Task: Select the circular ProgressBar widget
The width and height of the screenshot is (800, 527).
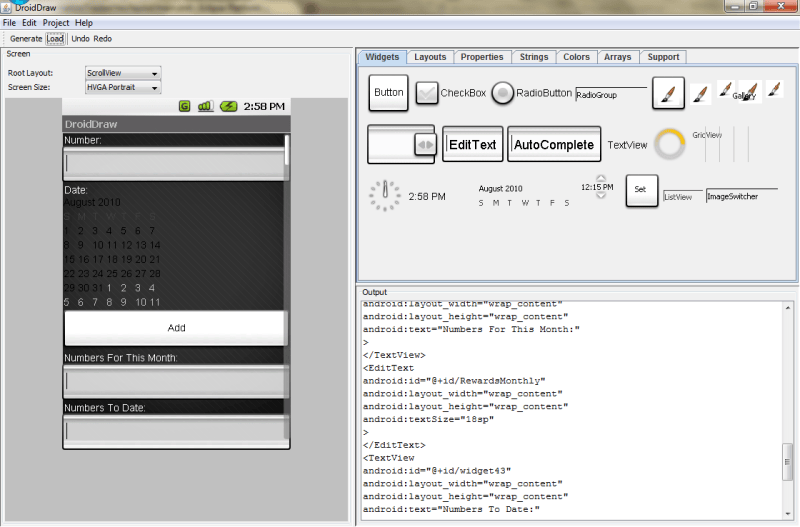Action: (669, 144)
